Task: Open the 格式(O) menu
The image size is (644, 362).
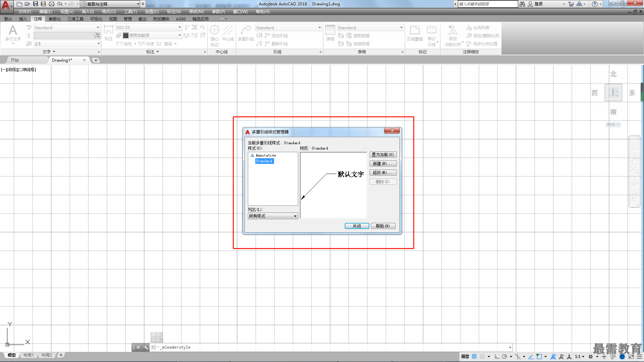Action: [109, 12]
